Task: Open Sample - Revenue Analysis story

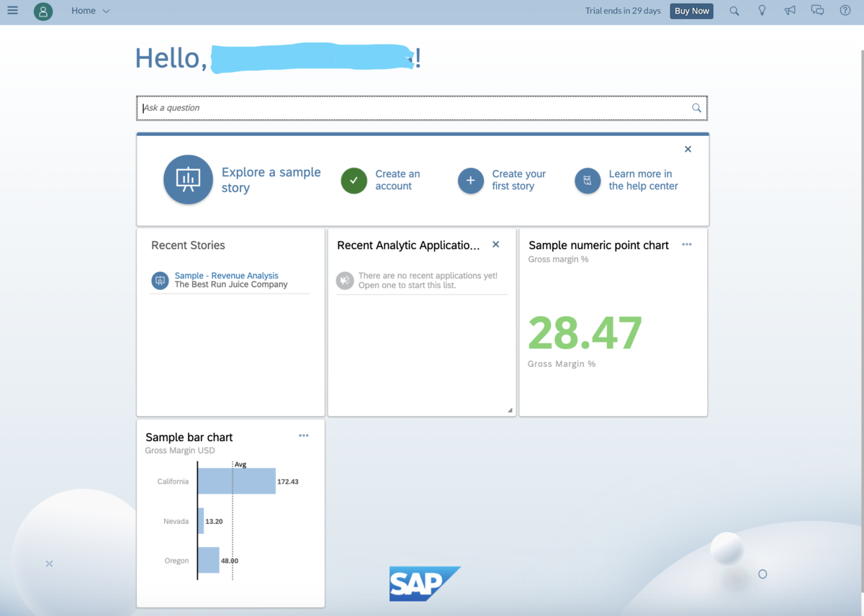Action: (226, 276)
